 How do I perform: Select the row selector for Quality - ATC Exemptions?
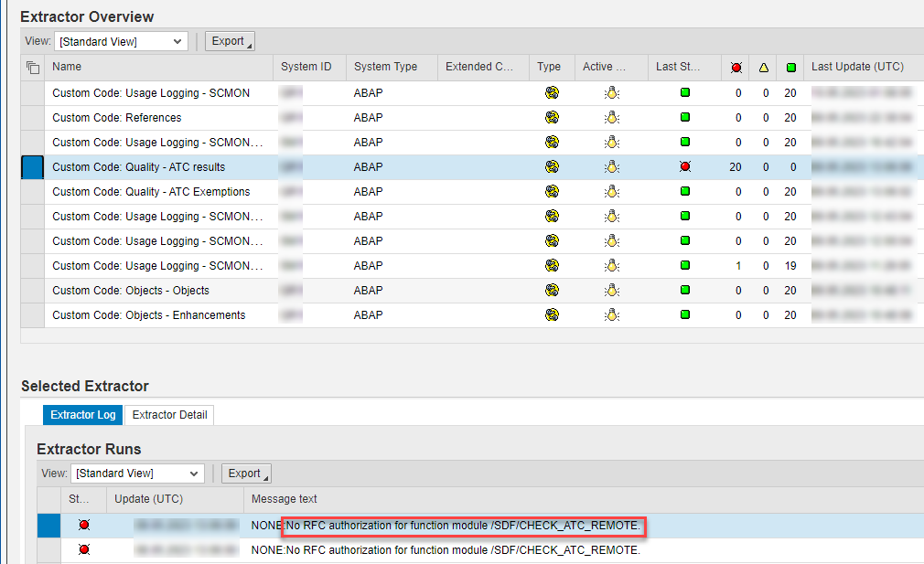click(32, 192)
